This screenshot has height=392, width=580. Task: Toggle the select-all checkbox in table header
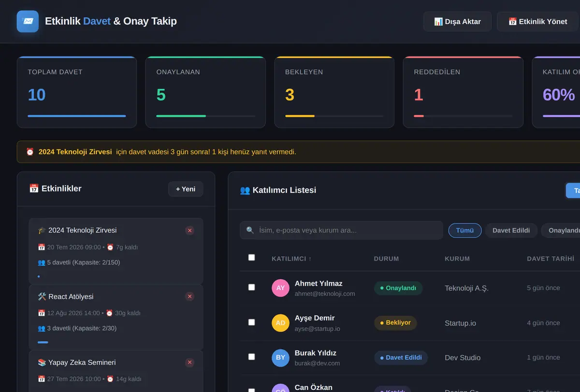click(251, 258)
